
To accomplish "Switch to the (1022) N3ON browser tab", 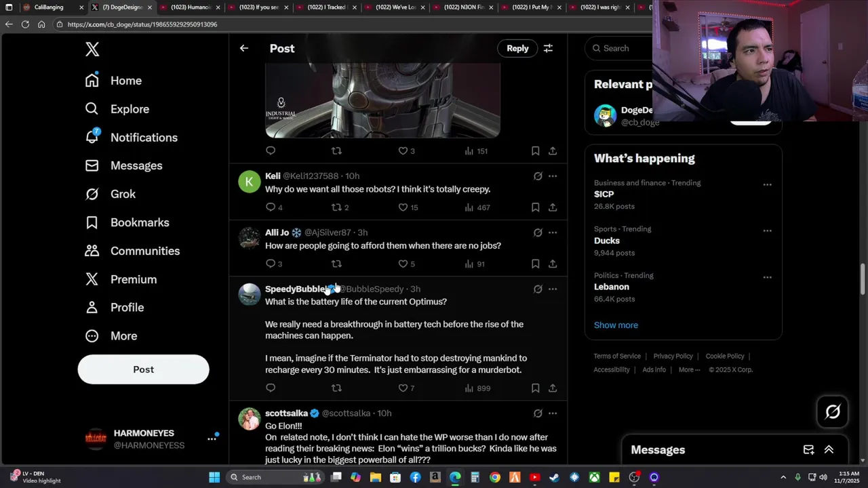I will [462, 7].
